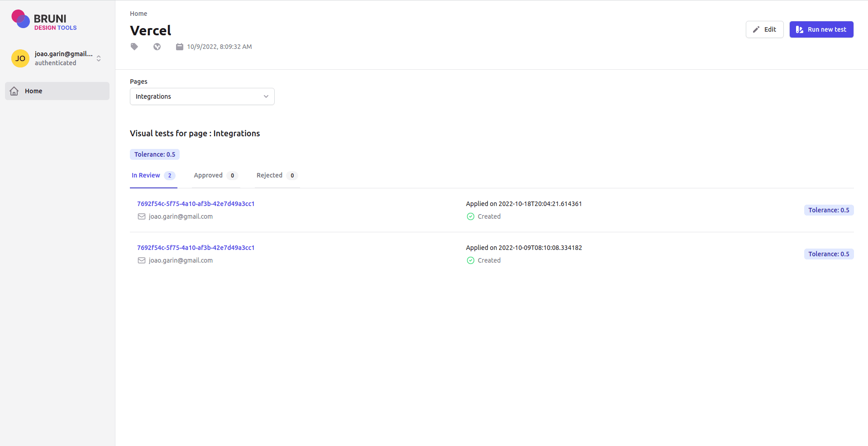Click the Pages field label
Screen dimensions: 868x446
[x=138, y=82]
